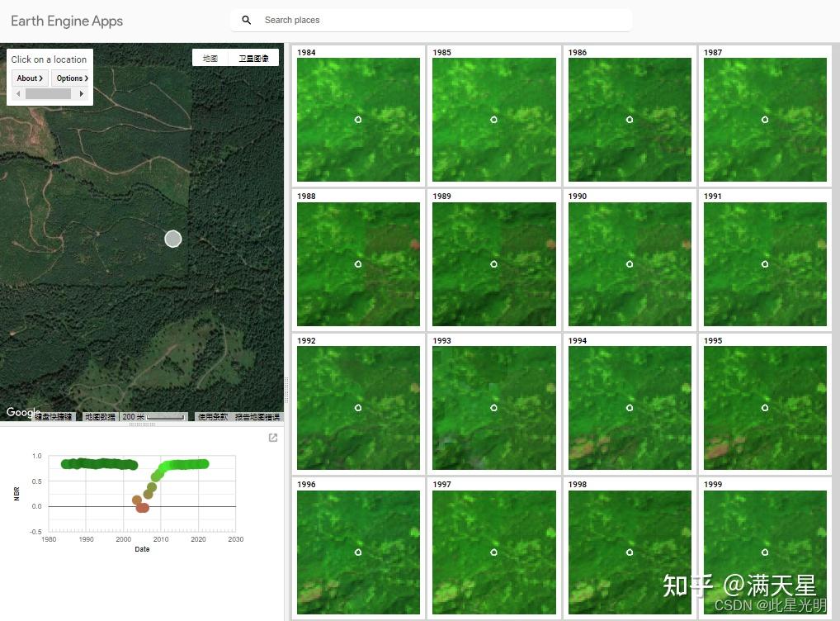Open the 地图数据 map data link
The width and height of the screenshot is (840, 621).
[99, 416]
